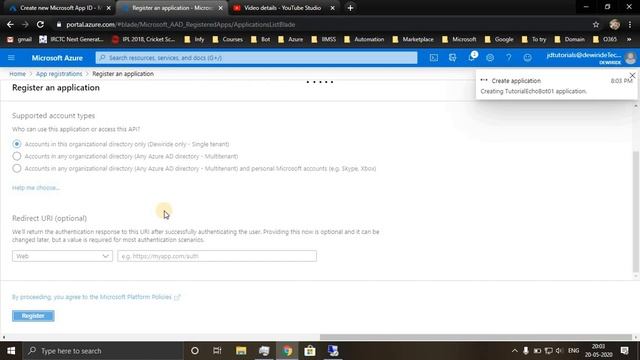The height and width of the screenshot is (360, 640).
Task: Open the feedback smiley icon
Action: [527, 58]
